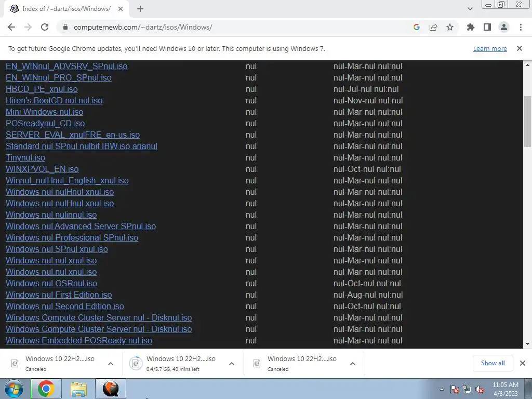Click the vertical scrollbar thumb
This screenshot has width=532, height=399.
527,122
